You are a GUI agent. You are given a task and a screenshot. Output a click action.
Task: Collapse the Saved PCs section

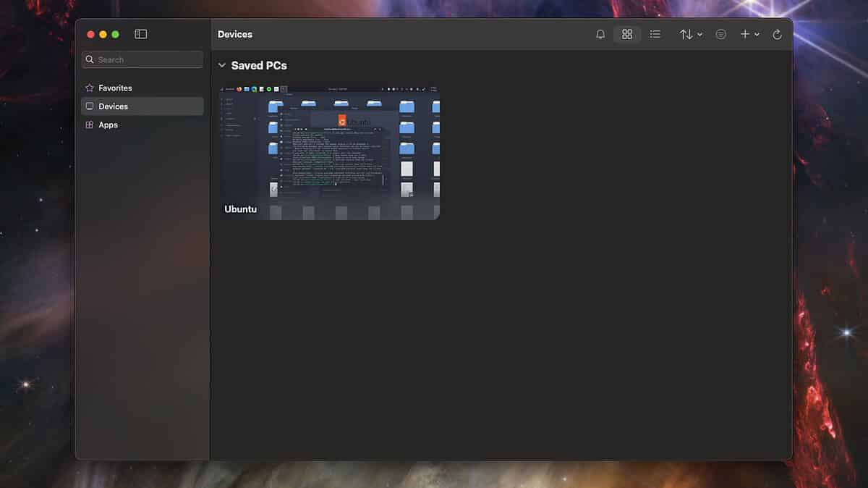click(222, 65)
